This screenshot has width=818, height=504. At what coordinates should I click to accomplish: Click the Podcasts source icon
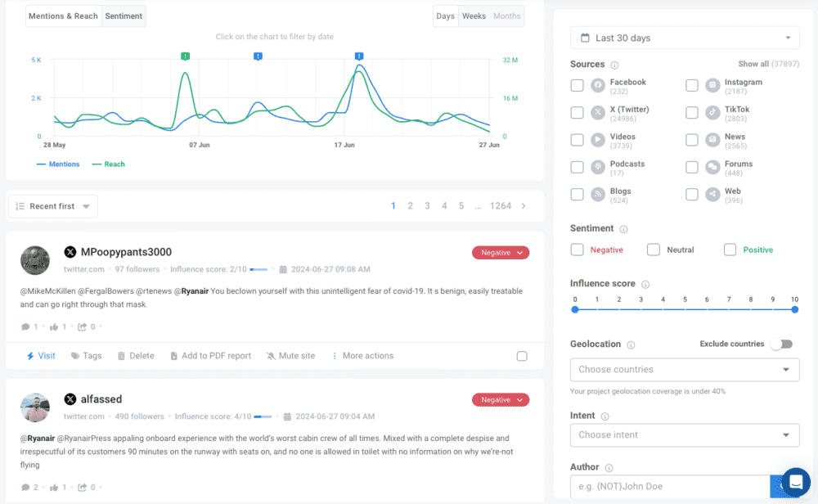click(598, 167)
